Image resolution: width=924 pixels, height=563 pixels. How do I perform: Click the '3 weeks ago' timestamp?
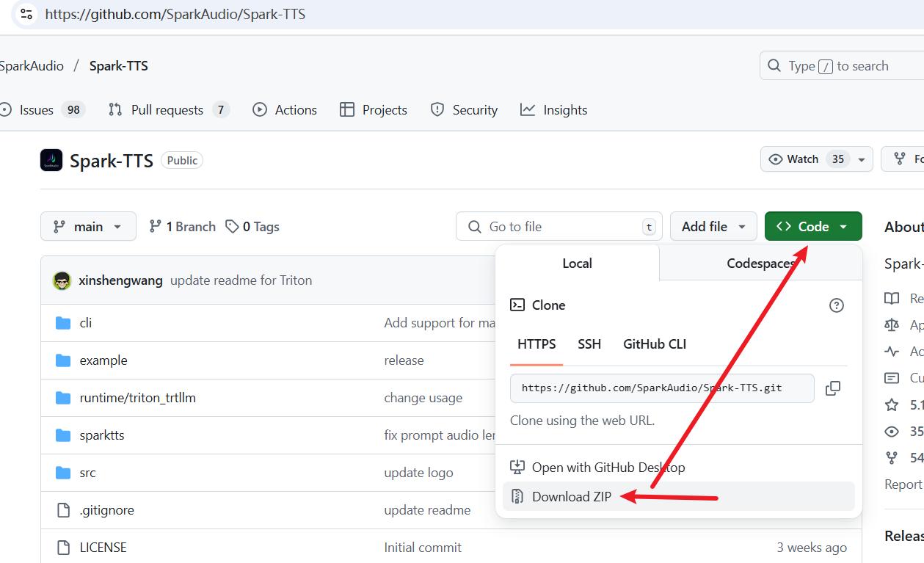[x=812, y=548]
